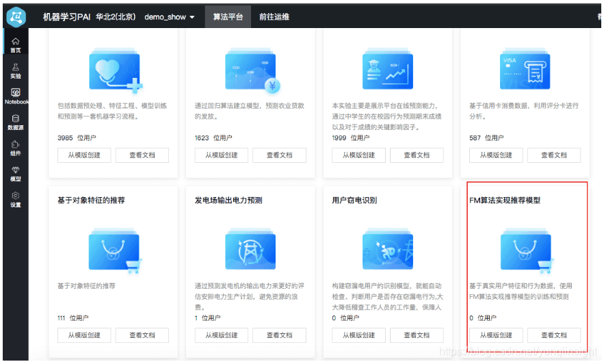Viewport: 604px width, 364px height.
Task: Click the 3985 位用户 count
Action: pos(77,138)
